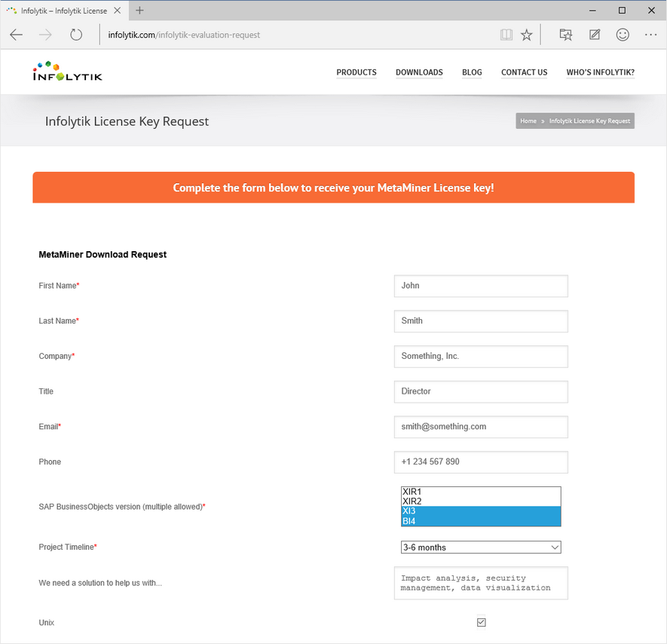Click the 'Unix' label text
The width and height of the screenshot is (667, 644).
pos(47,623)
